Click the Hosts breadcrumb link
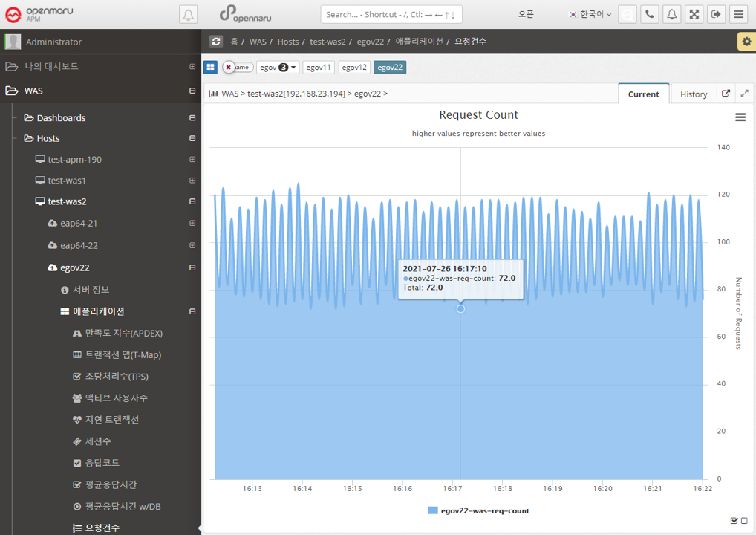 288,42
